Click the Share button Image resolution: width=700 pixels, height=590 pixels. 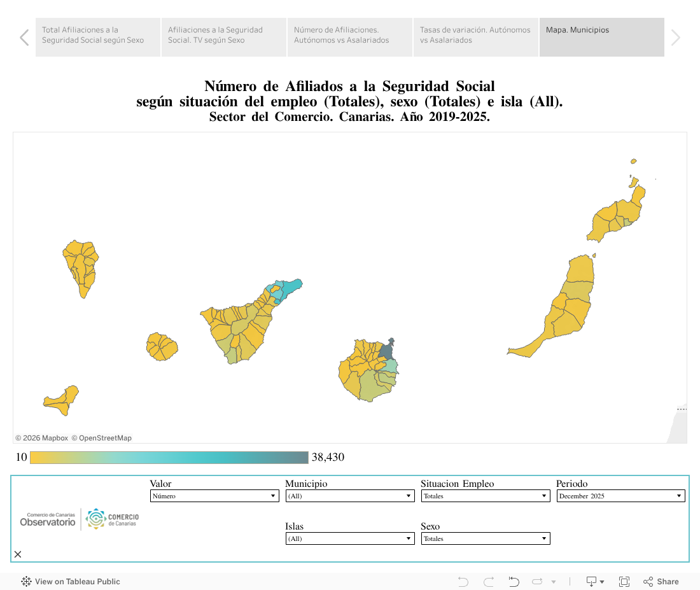(x=661, y=582)
